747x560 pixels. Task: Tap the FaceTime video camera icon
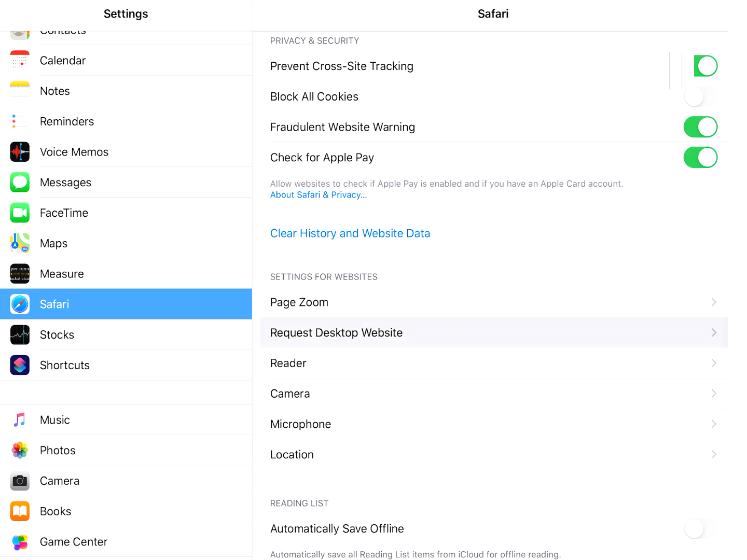click(20, 213)
